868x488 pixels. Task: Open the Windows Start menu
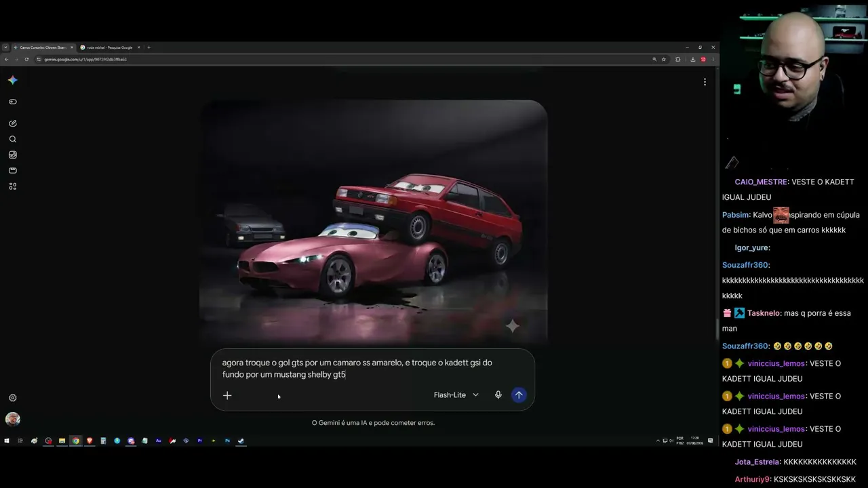pos(7,441)
